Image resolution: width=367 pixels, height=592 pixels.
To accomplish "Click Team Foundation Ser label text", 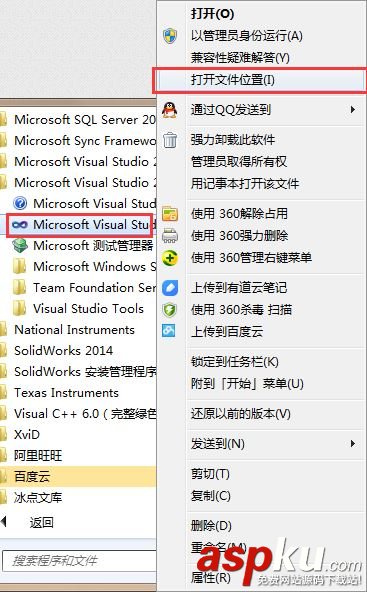I will (x=94, y=288).
